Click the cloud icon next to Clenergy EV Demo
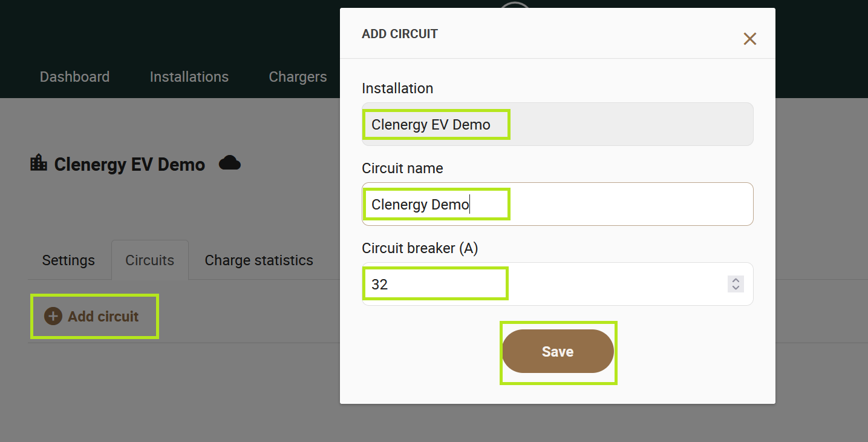This screenshot has width=868, height=442. pyautogui.click(x=230, y=163)
